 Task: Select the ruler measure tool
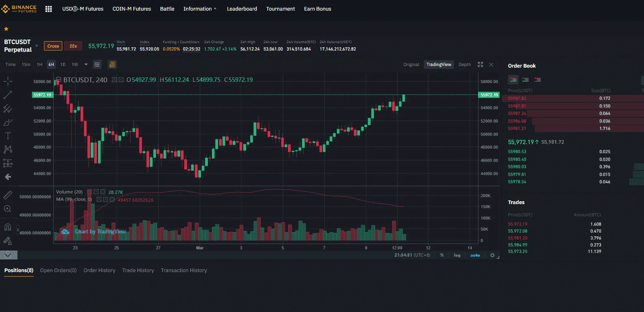coord(8,195)
